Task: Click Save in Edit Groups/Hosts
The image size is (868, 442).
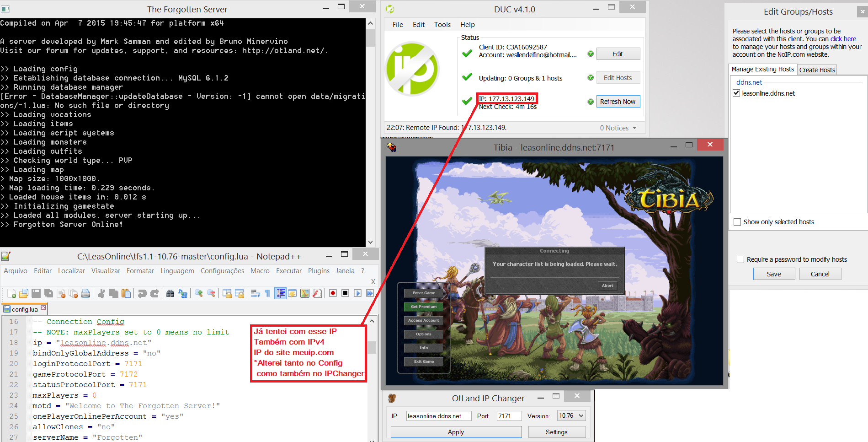Action: [x=774, y=274]
